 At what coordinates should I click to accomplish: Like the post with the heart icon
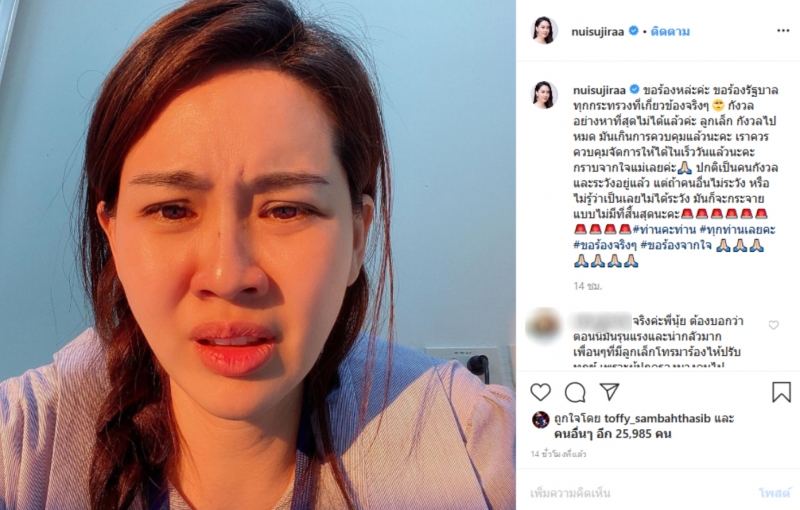click(x=541, y=392)
